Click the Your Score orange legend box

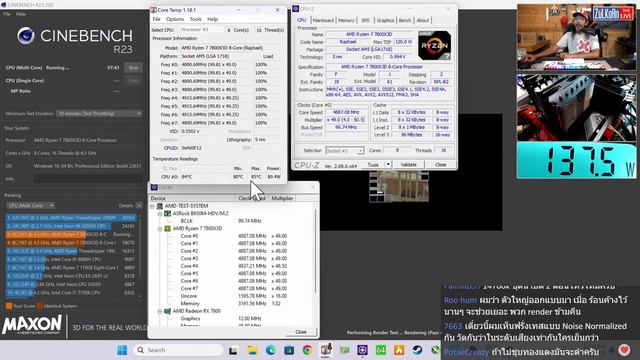(9, 306)
